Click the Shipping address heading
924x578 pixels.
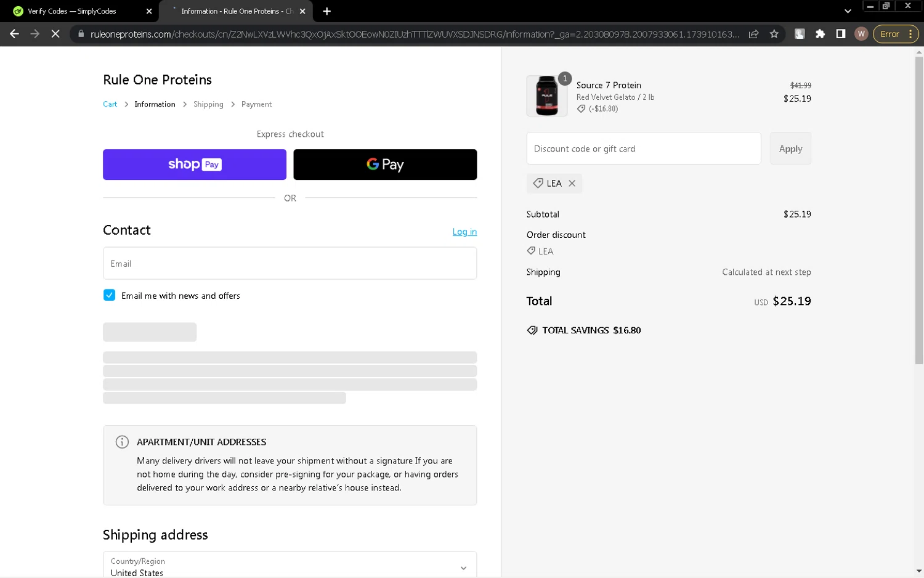pos(155,535)
